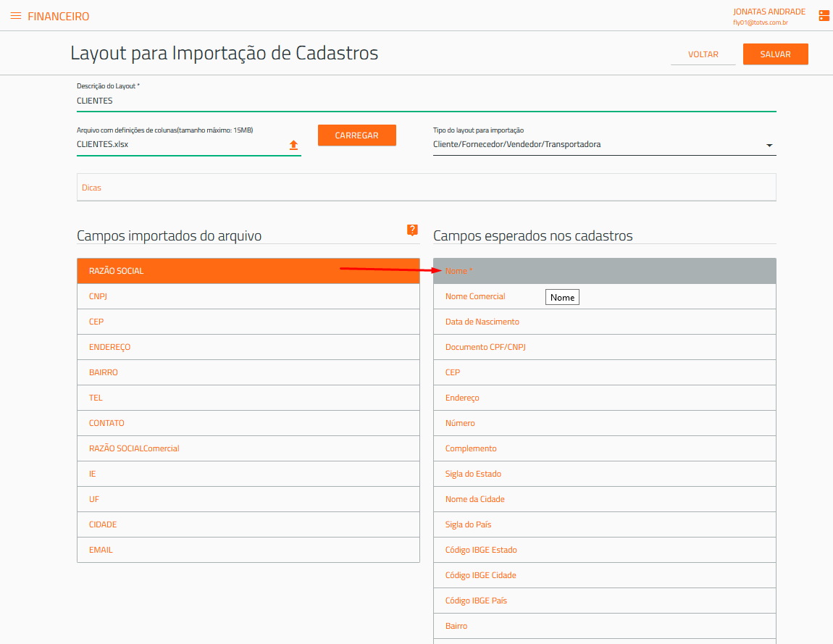Expand the Dicas panel
This screenshot has height=644, width=833.
click(427, 188)
